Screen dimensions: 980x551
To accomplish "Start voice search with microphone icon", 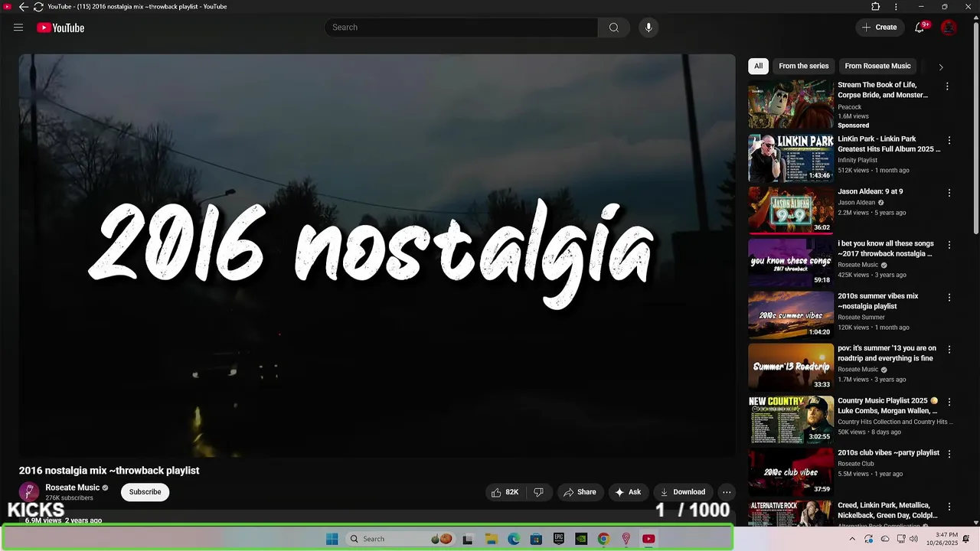I will click(648, 28).
